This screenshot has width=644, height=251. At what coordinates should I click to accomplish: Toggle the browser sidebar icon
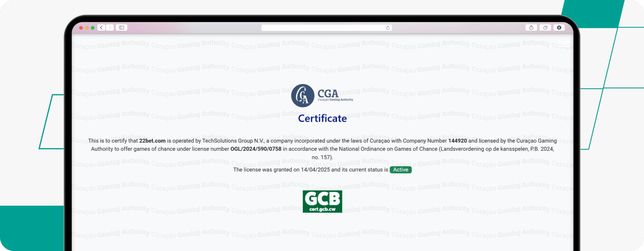tap(122, 28)
